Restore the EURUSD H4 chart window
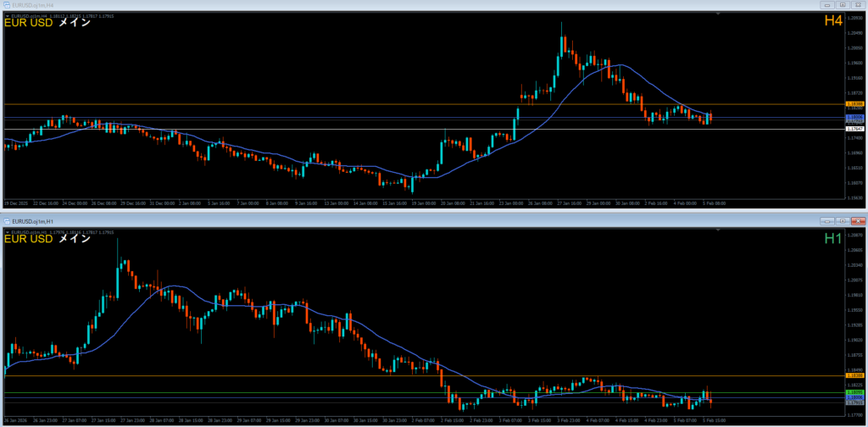This screenshot has height=427, width=868. click(843, 4)
